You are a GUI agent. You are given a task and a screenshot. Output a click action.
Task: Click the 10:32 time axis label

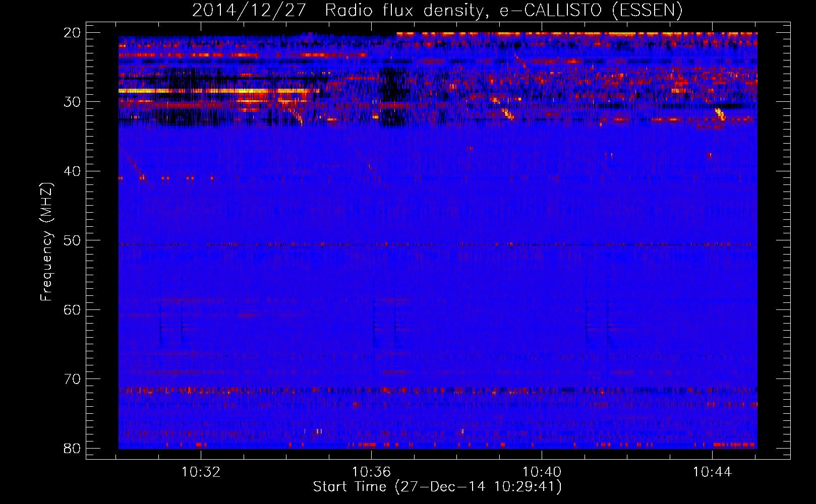(x=201, y=472)
